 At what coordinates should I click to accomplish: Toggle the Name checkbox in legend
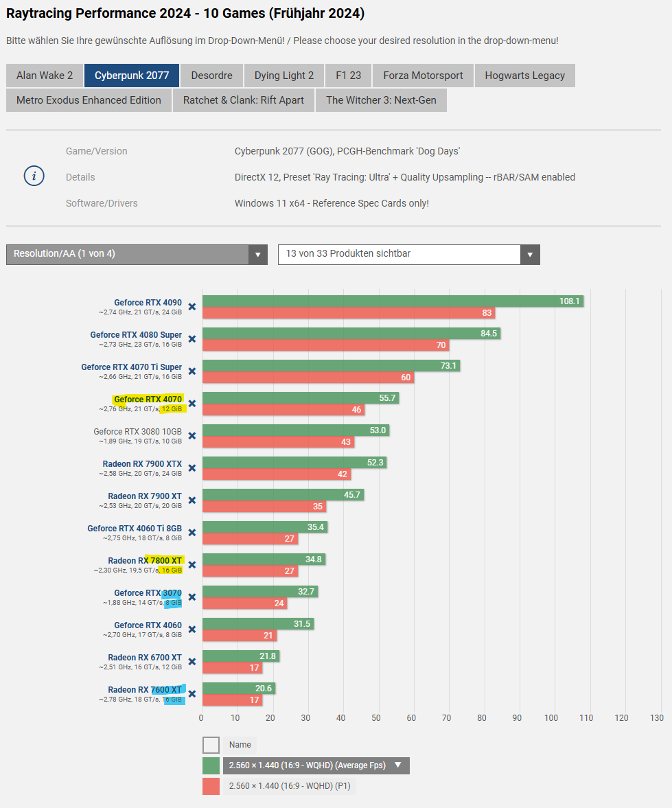coord(211,745)
